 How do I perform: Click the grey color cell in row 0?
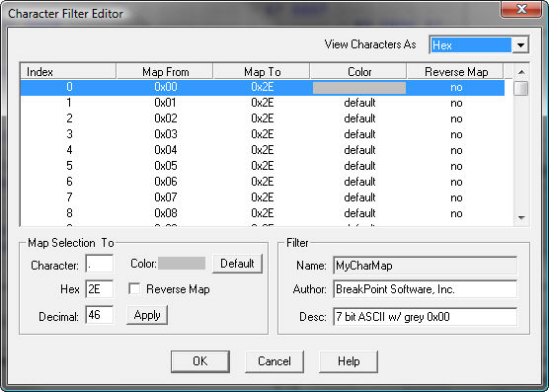[359, 88]
